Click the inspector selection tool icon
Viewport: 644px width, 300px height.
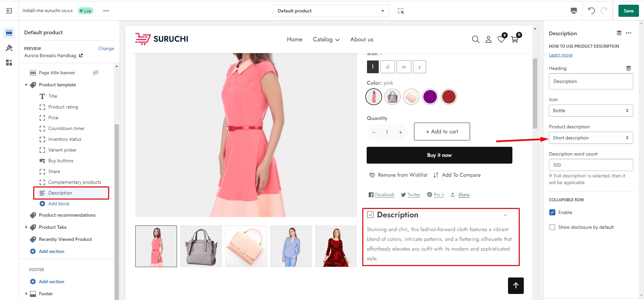click(x=401, y=11)
